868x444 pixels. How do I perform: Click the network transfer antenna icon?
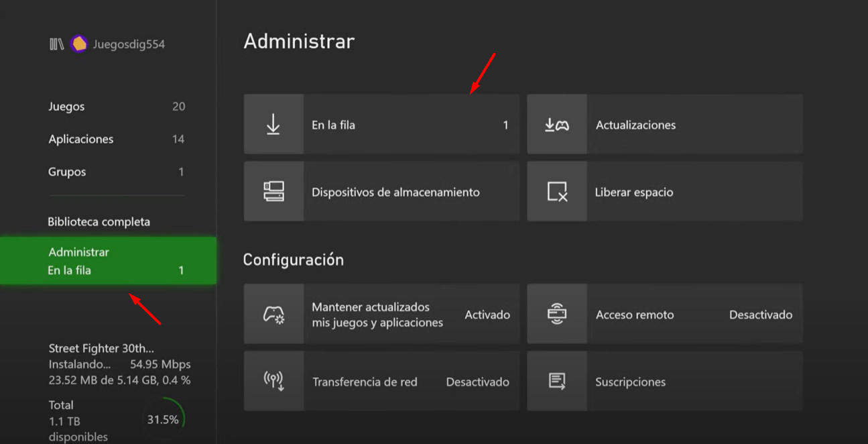273,381
